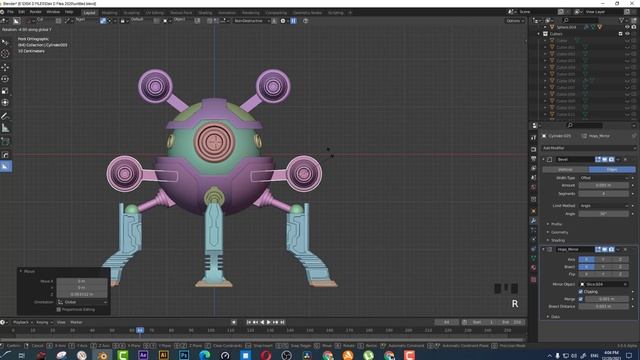Toggle the Merge checkbox in mirror modifier

pyautogui.click(x=581, y=299)
